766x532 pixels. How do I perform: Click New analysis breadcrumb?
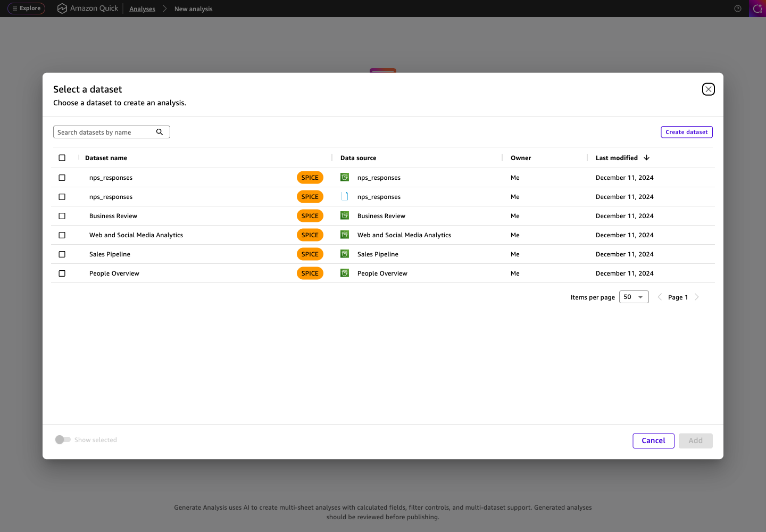193,9
